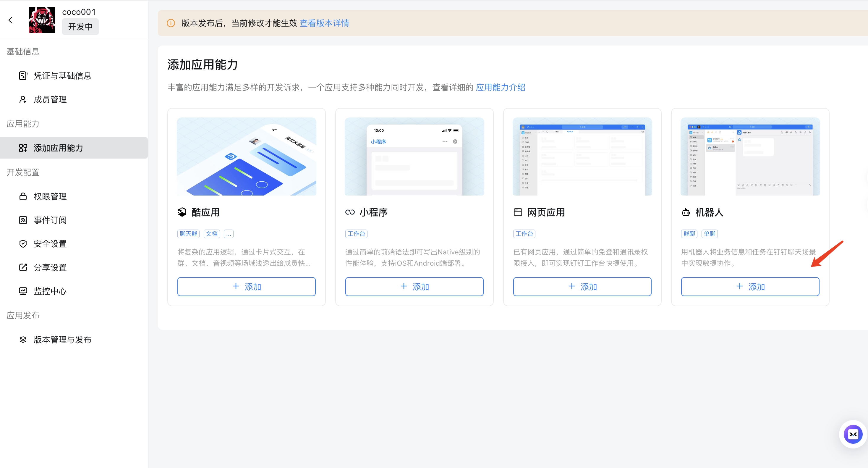Image resolution: width=868 pixels, height=468 pixels.
Task: Click the monitor icon for 监控中心
Action: [23, 291]
